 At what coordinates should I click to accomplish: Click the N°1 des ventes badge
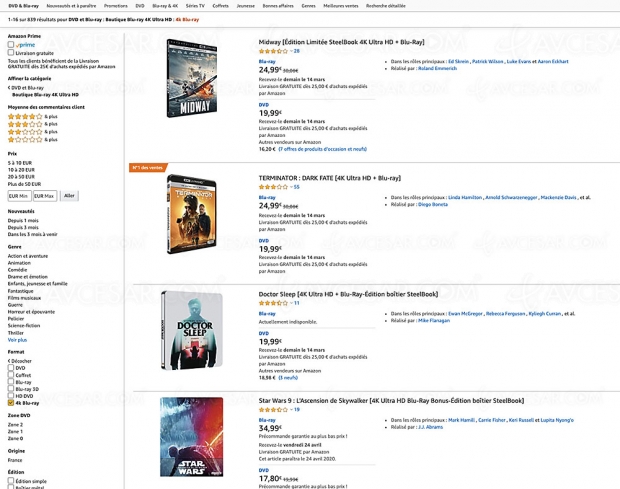coord(148,168)
